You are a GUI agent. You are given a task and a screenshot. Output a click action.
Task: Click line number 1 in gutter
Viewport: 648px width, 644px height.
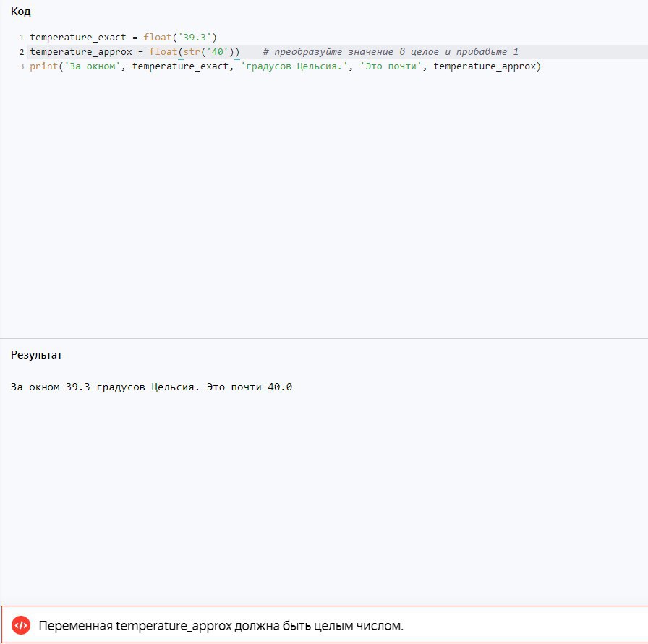pos(22,38)
